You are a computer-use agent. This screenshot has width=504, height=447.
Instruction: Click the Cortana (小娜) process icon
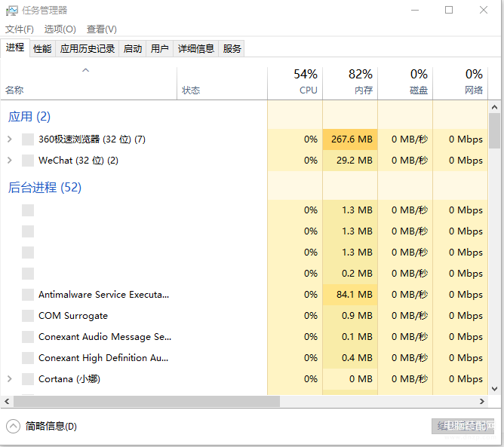tap(28, 379)
